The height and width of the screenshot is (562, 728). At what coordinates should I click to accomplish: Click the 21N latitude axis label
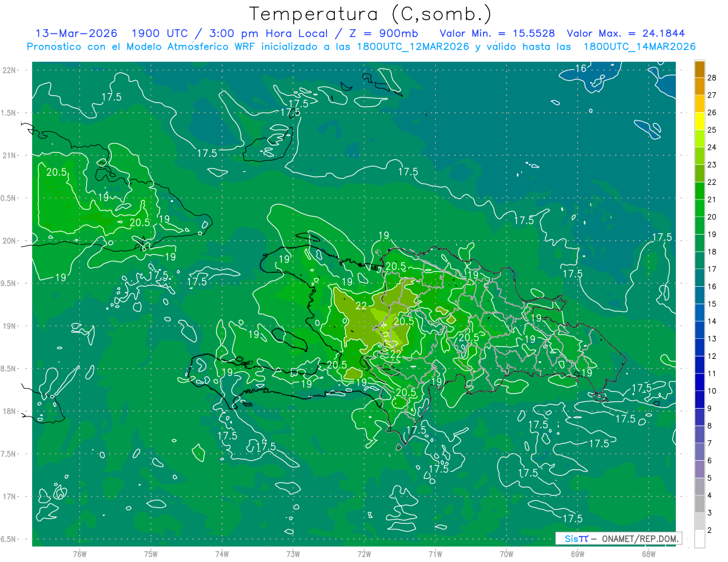click(x=10, y=156)
